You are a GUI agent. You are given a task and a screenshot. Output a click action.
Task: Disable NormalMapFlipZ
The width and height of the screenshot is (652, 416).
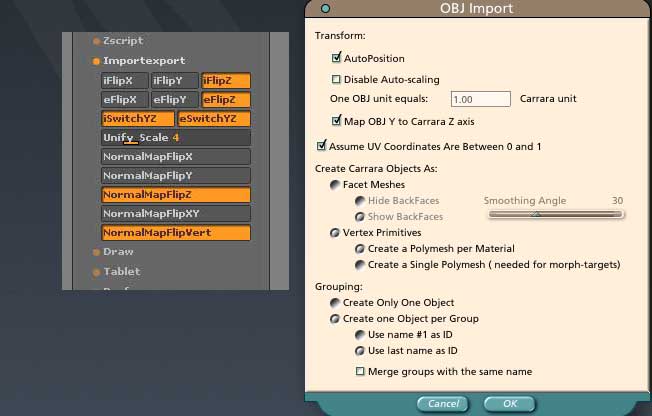(176, 195)
